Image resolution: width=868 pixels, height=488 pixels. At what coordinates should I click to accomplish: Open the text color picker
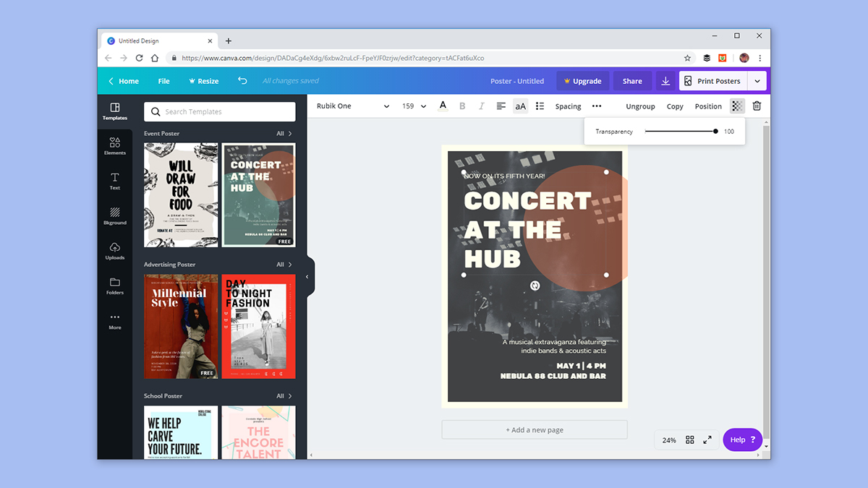point(443,106)
